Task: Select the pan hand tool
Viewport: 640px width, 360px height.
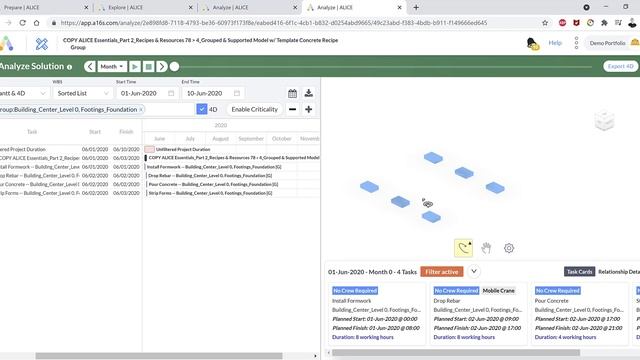Action: pyautogui.click(x=486, y=248)
